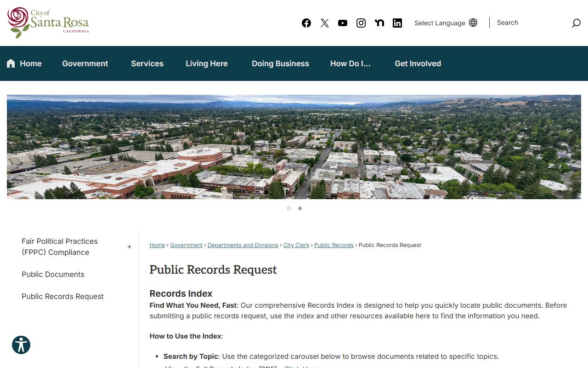Click the Records Index subheading
Viewport: 588px width, 368px height.
181,293
